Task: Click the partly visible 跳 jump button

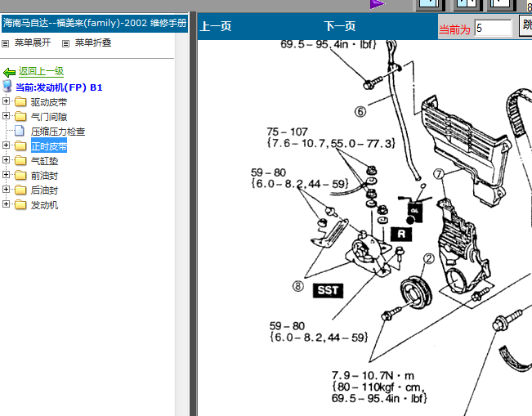Action: [x=525, y=25]
